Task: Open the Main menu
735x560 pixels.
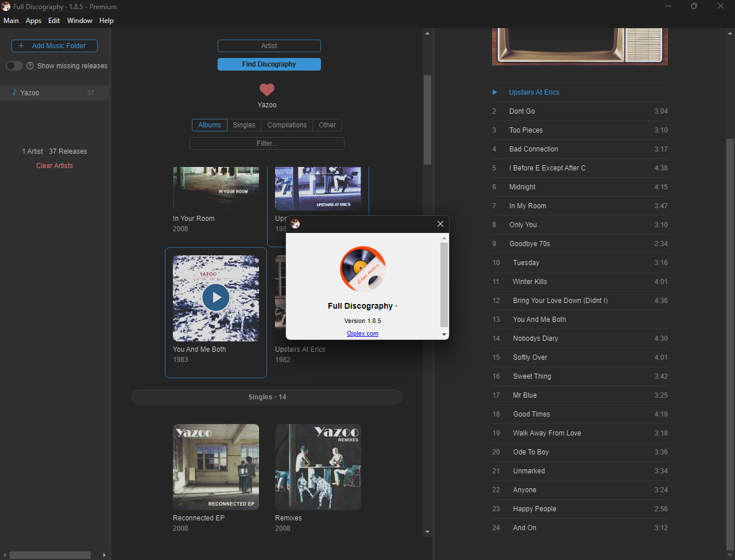Action: coord(11,21)
